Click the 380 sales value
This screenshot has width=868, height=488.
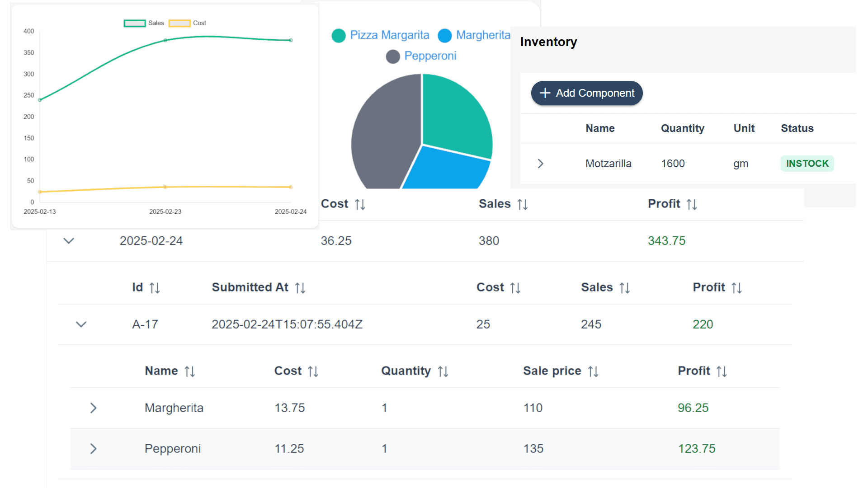click(489, 241)
